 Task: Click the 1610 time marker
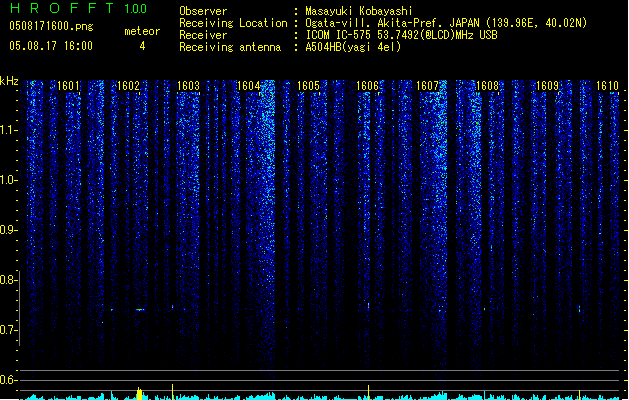(x=607, y=86)
